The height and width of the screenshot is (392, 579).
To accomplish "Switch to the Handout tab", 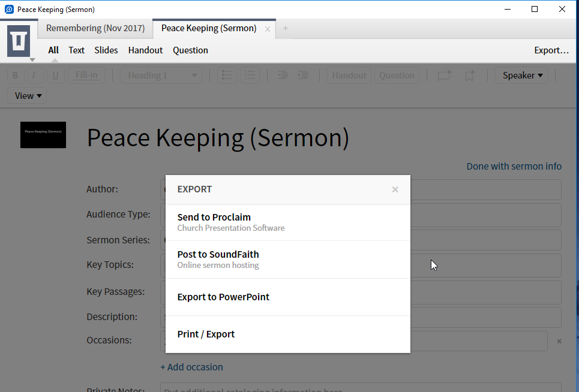I will coord(145,50).
